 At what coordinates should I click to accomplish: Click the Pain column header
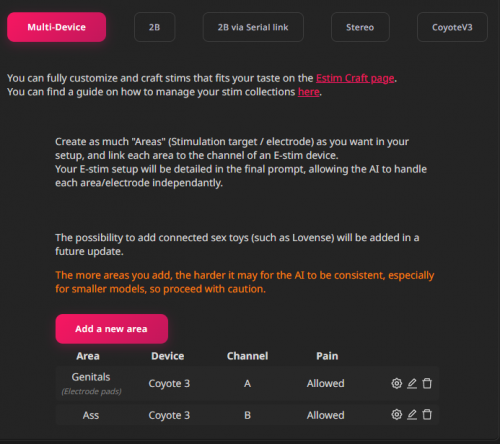point(327,356)
